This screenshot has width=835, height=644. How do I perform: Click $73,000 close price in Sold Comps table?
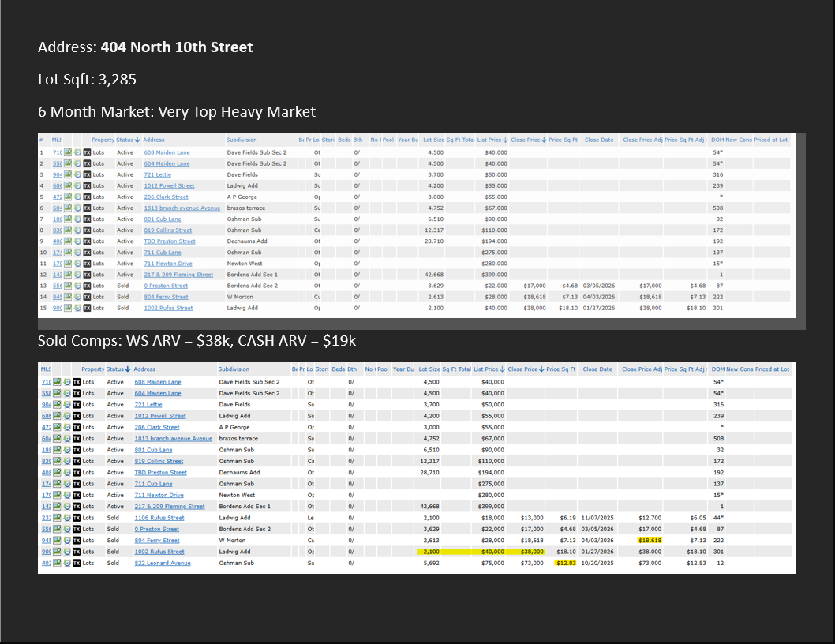(x=532, y=563)
